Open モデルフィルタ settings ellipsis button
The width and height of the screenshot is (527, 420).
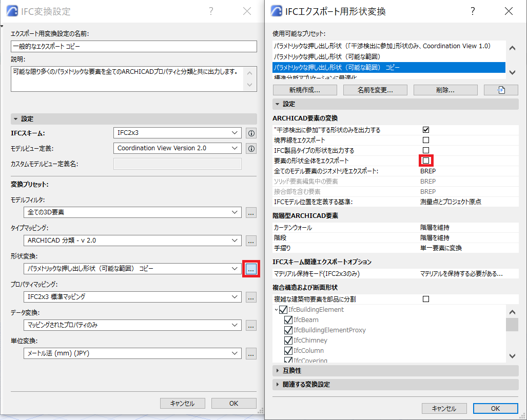click(251, 213)
